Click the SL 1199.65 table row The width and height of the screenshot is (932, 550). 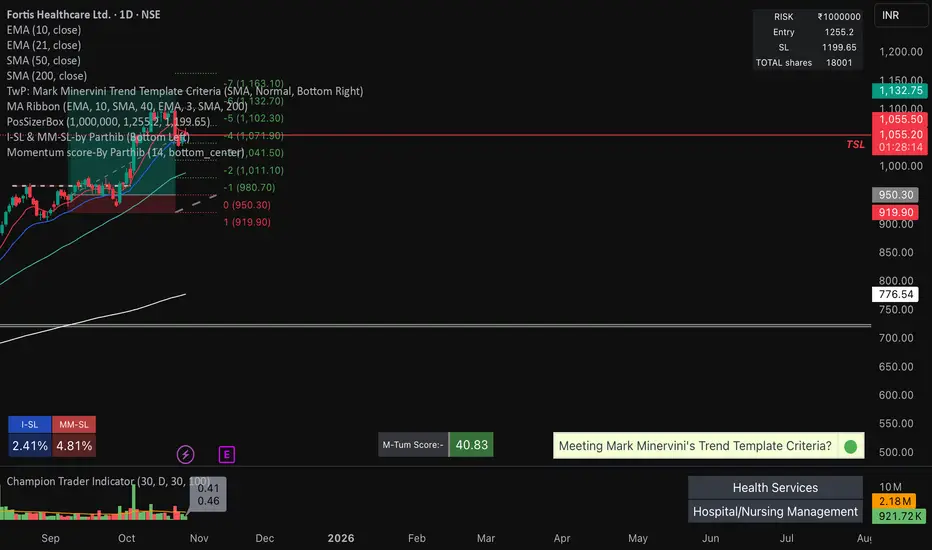point(808,47)
